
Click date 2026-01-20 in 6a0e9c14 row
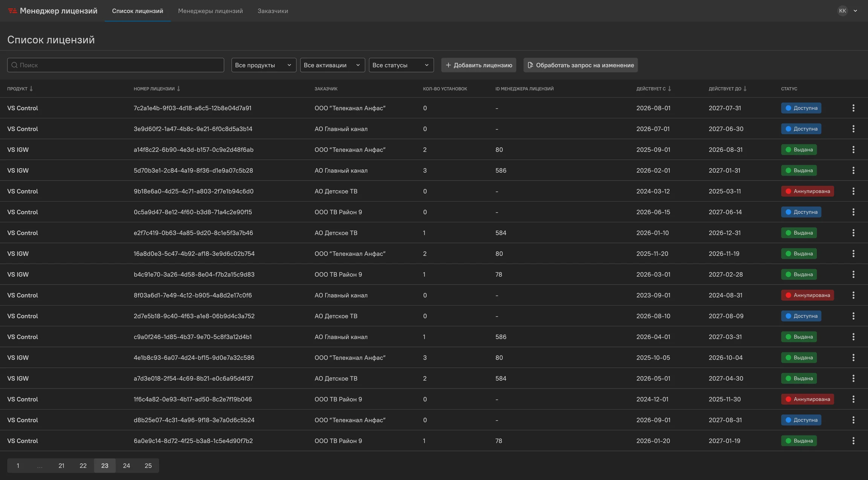pos(653,441)
